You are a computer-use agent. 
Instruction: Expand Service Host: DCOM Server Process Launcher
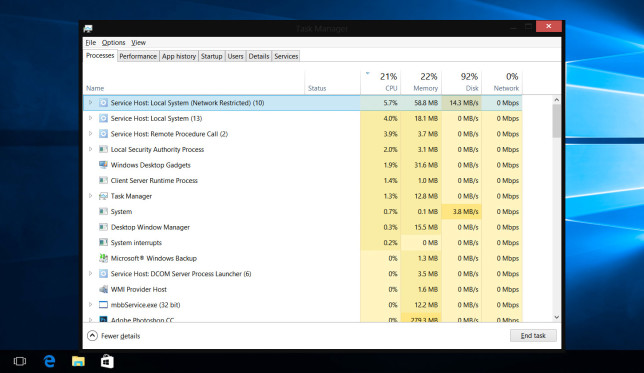click(90, 274)
